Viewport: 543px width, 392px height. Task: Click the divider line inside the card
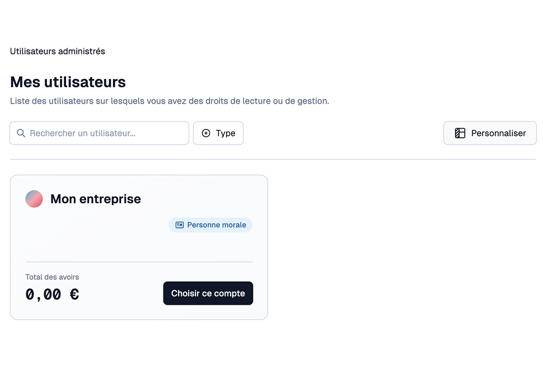pos(139,262)
